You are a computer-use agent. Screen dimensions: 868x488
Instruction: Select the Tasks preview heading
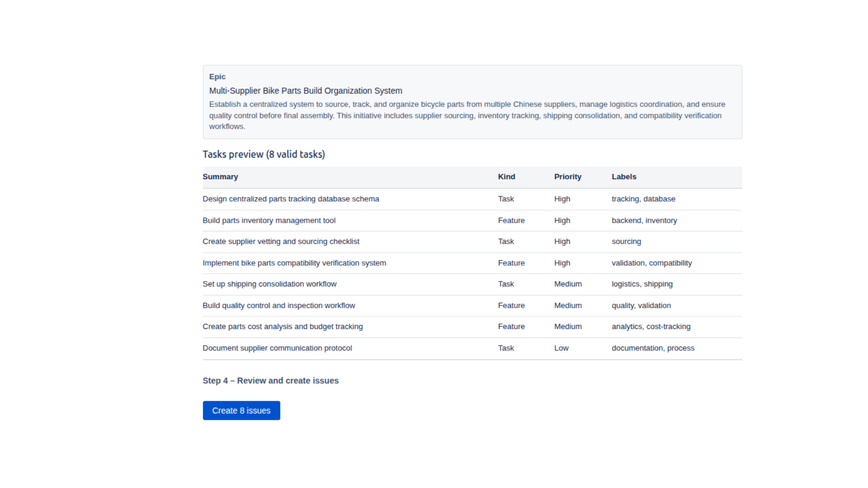pyautogui.click(x=264, y=154)
